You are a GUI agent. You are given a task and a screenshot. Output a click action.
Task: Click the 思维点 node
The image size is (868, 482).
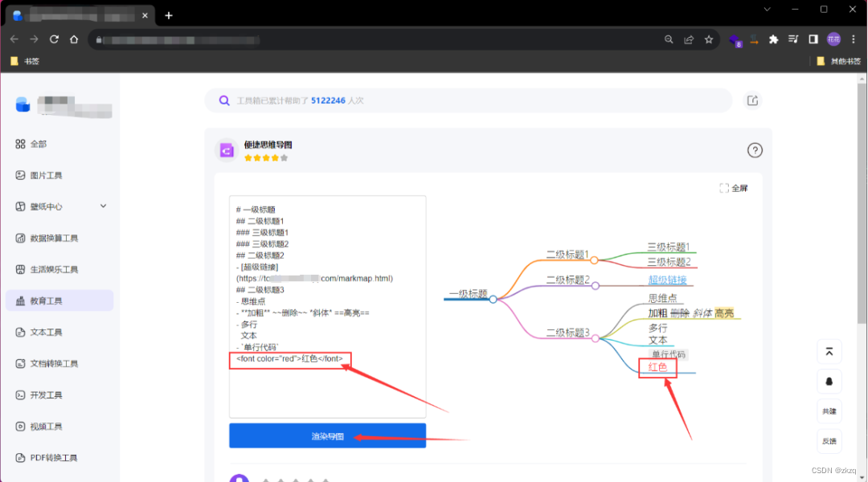662,299
